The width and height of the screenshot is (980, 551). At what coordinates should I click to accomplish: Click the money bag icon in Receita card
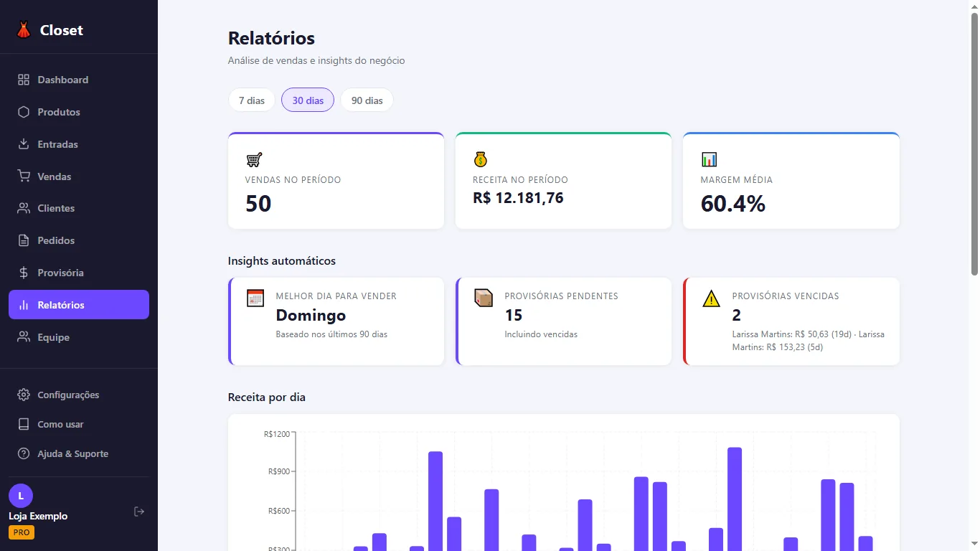(481, 159)
